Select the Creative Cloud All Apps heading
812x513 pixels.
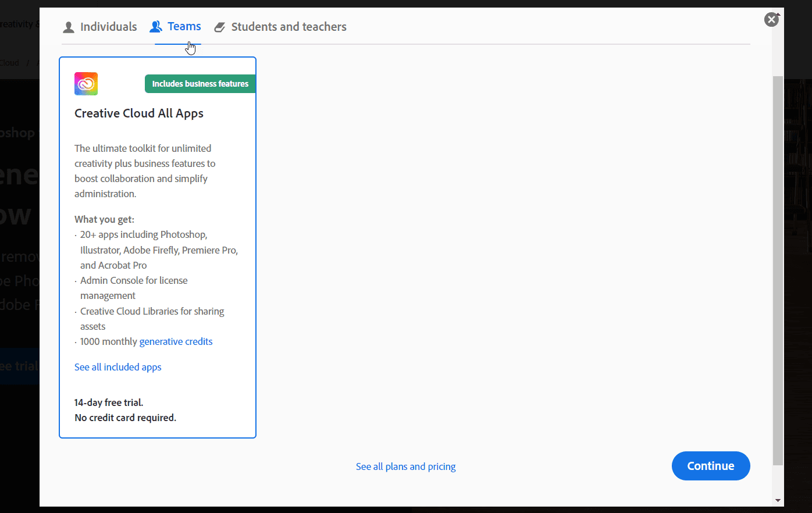coord(139,113)
